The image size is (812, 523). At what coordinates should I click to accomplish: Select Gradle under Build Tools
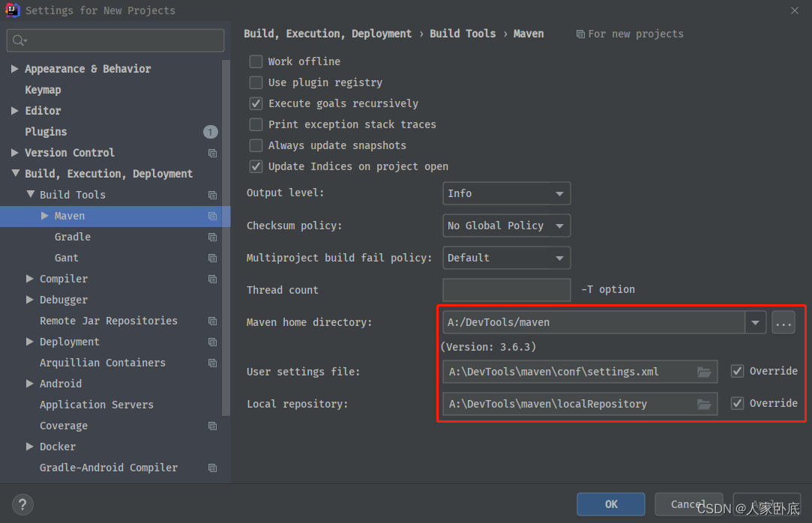tap(73, 237)
